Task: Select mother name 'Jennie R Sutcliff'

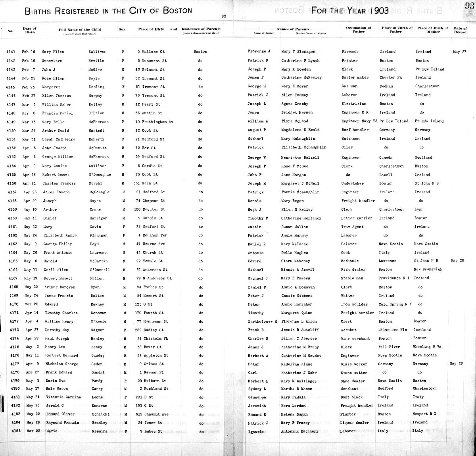Action: (300, 330)
